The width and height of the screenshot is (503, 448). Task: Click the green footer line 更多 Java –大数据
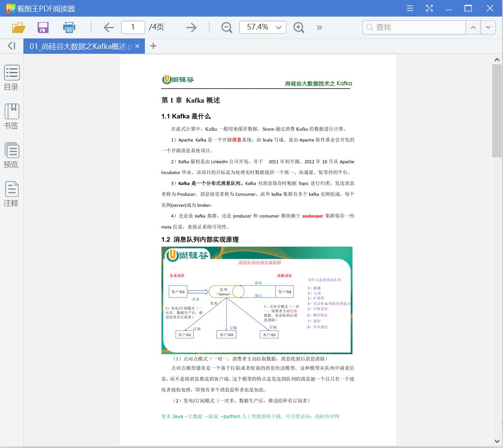pyautogui.click(x=250, y=416)
